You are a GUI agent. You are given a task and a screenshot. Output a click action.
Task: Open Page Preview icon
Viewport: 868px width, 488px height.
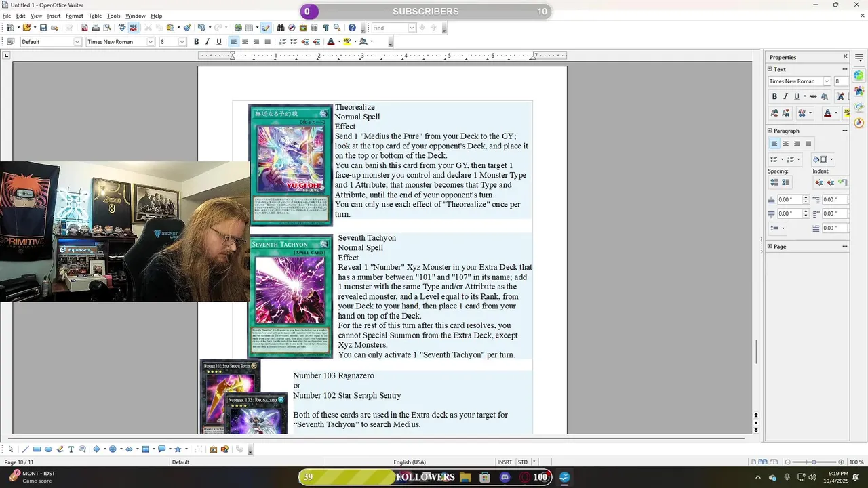(x=106, y=28)
